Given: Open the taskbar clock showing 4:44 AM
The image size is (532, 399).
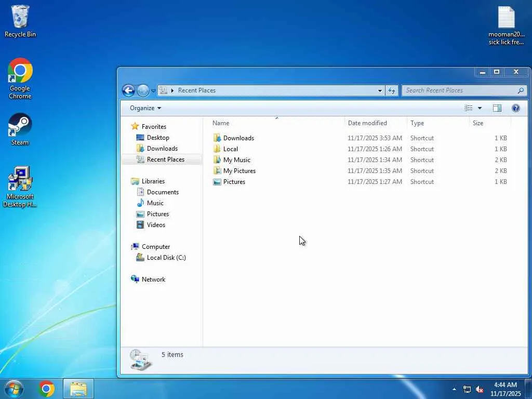Looking at the screenshot, I should 505,389.
